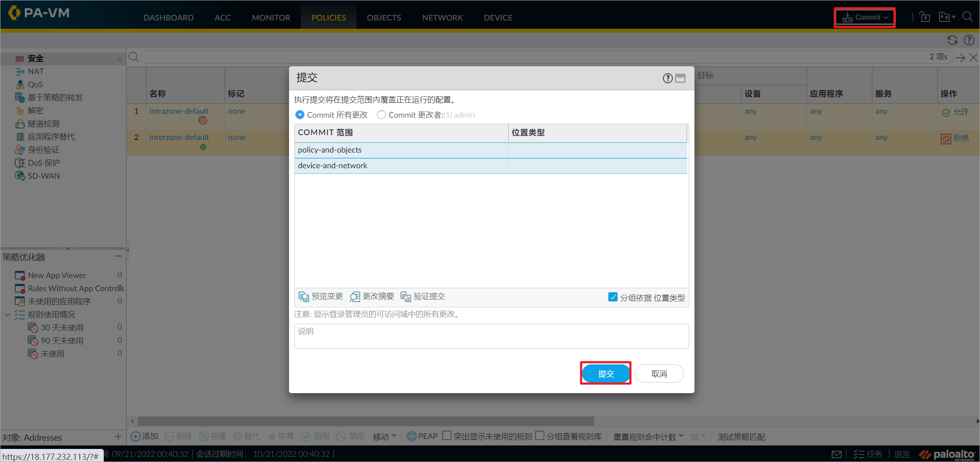This screenshot has width=980, height=462.
Task: Click the filter search magnifier icon
Action: click(134, 57)
